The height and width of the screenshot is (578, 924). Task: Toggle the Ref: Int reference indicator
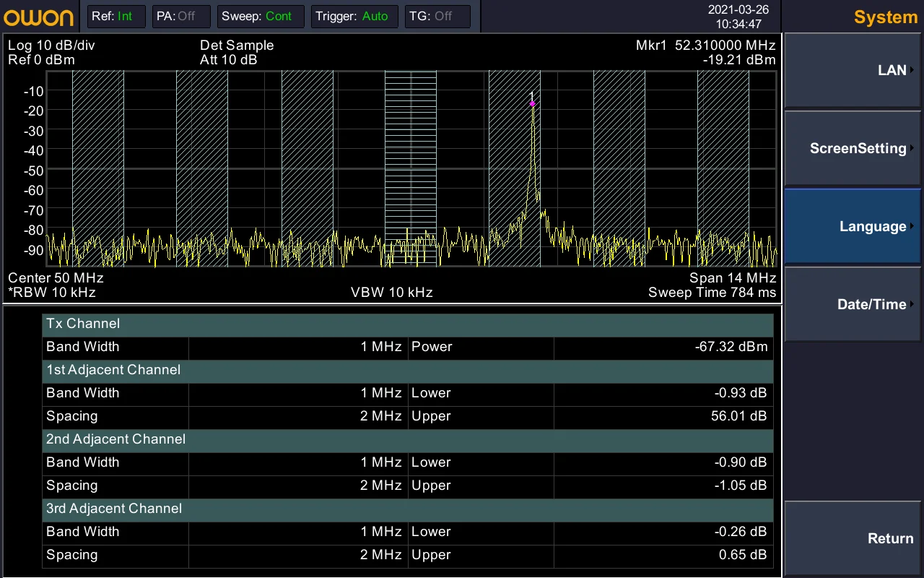[116, 17]
